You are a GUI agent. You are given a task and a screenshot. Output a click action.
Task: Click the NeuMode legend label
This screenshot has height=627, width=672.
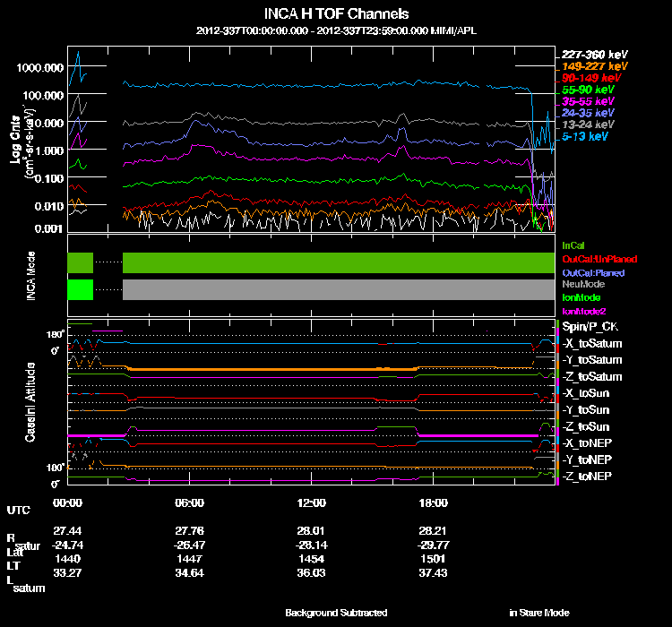[x=582, y=284]
